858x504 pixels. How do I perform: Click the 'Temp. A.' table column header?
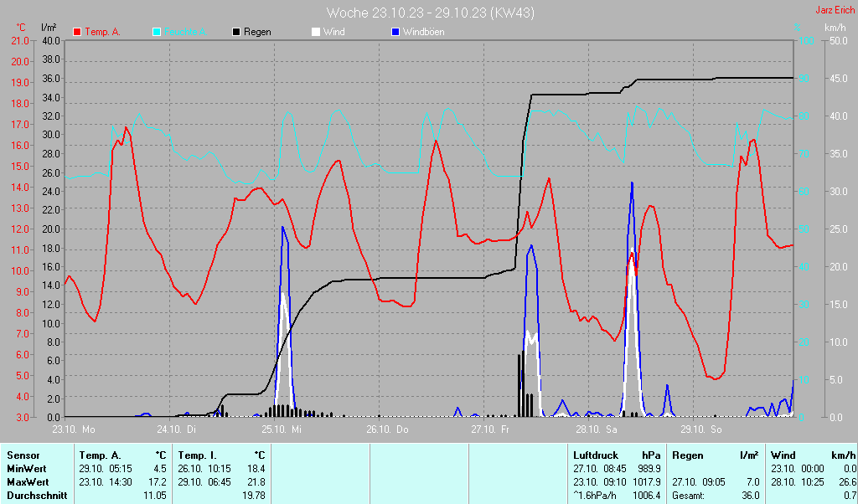[x=101, y=455]
